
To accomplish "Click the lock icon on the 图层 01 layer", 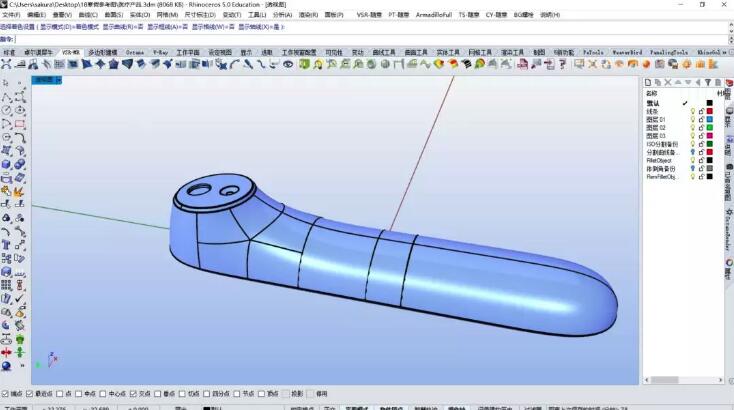I will point(701,120).
